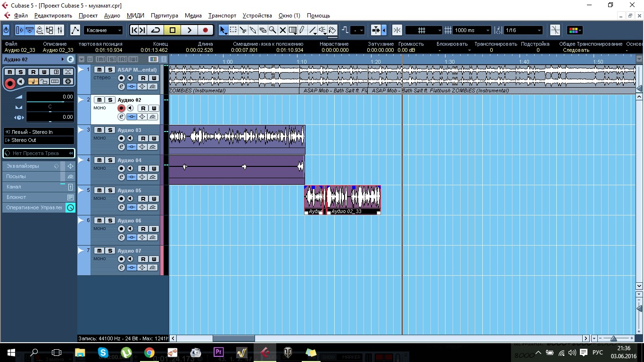Open the project color palette dropdown
Viewport: 644px width, 362px height.
coord(575,30)
